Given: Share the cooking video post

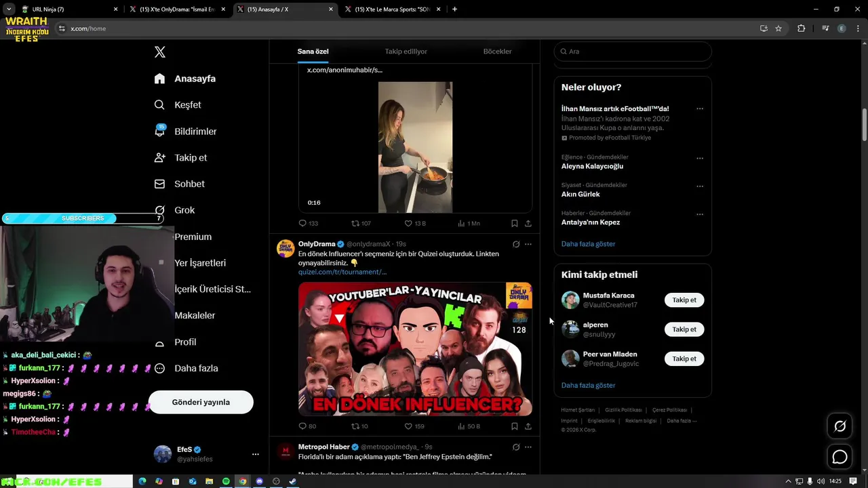Looking at the screenshot, I should click(x=528, y=223).
